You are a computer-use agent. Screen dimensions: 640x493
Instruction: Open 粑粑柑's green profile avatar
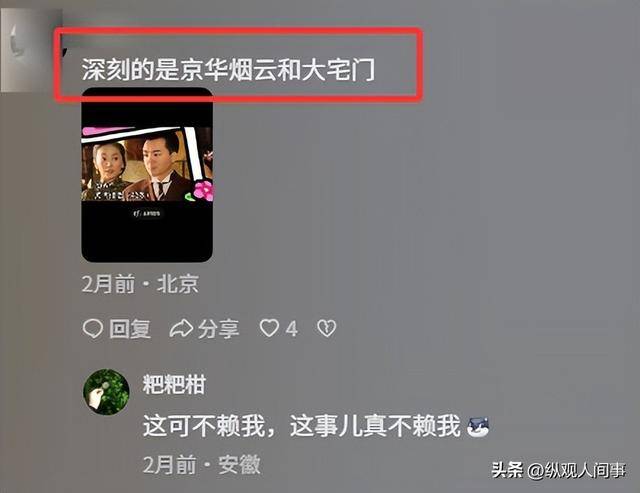106,392
